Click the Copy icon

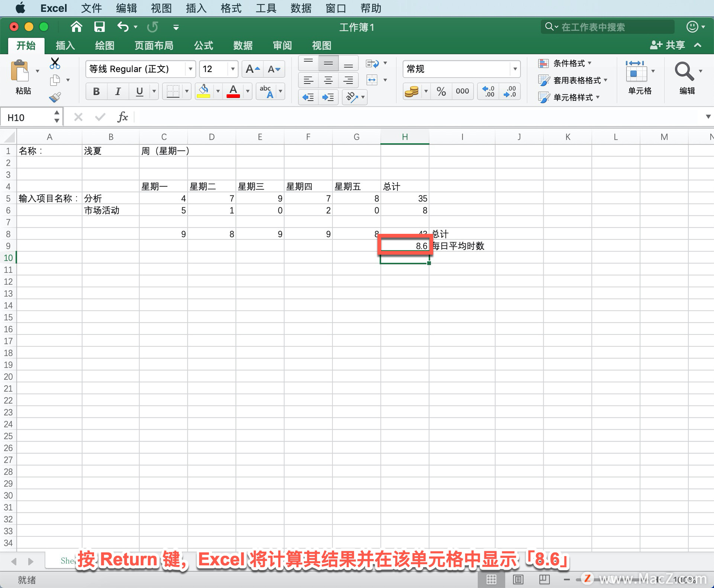tap(55, 80)
